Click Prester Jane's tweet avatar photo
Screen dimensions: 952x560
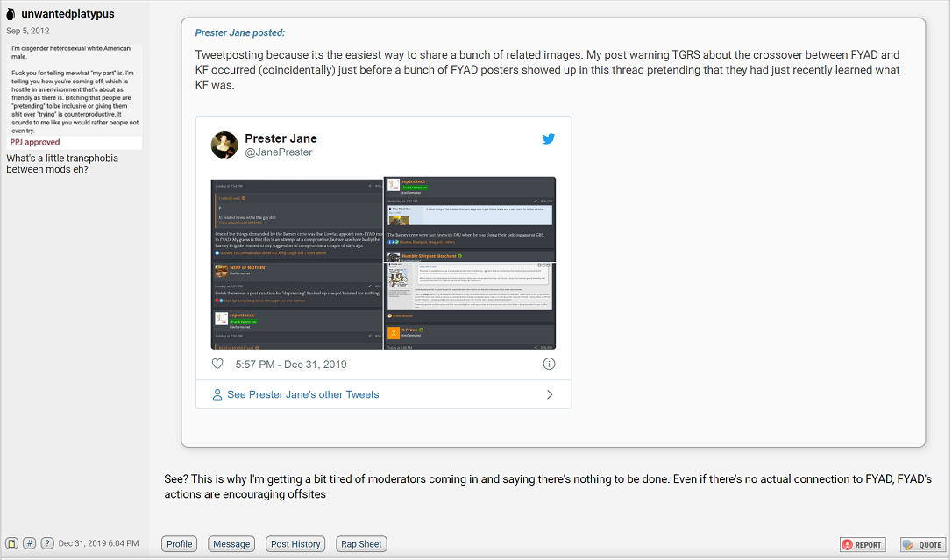[224, 145]
